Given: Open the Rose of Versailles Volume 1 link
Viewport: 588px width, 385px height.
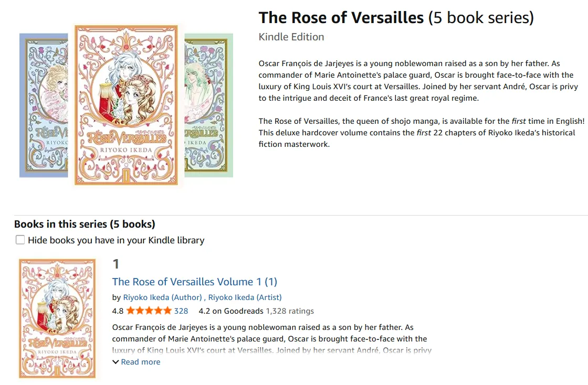Looking at the screenshot, I should point(194,282).
